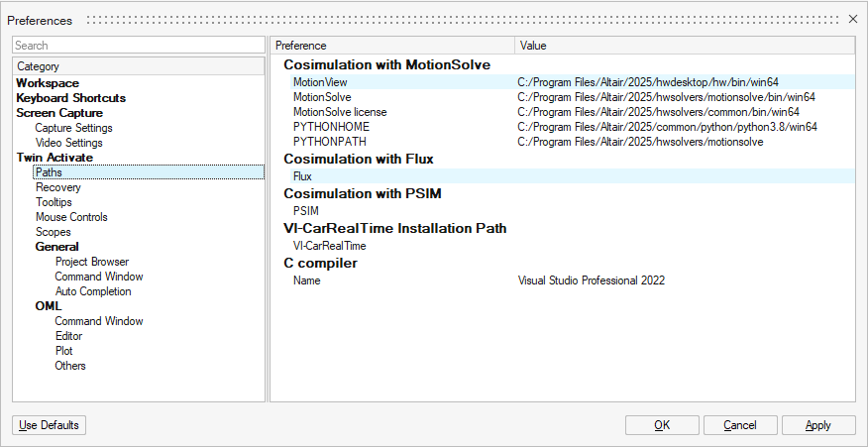
Task: Open the Tooltips preferences
Action: [54, 202]
